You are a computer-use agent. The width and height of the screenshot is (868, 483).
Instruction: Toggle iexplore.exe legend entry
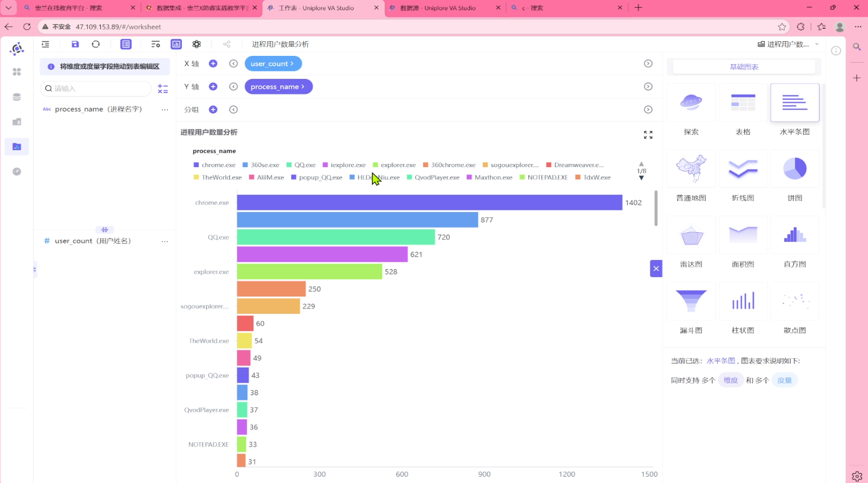pos(344,165)
